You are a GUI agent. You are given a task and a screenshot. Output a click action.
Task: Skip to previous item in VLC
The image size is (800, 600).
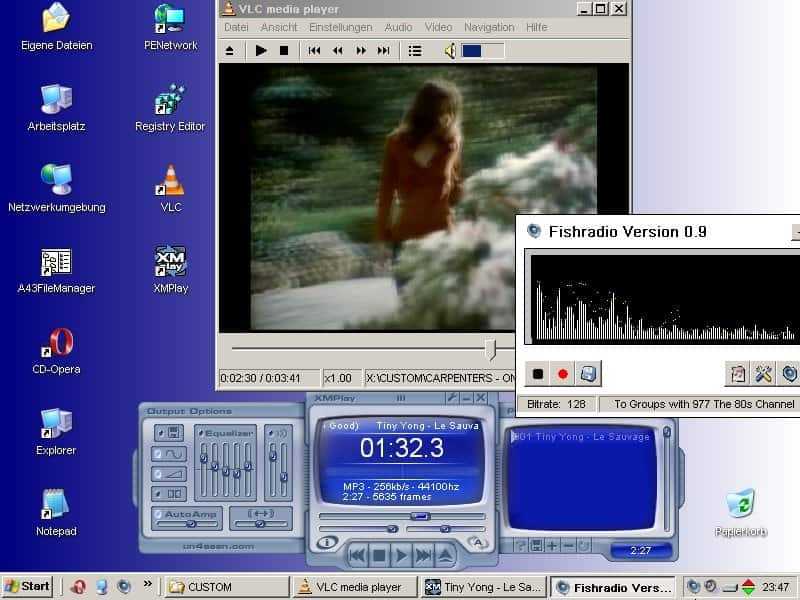click(x=314, y=51)
